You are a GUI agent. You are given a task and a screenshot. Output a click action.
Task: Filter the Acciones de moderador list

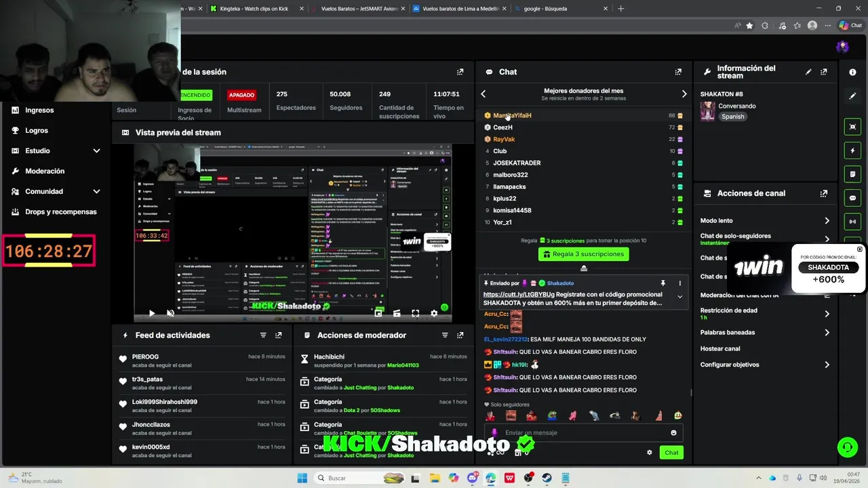445,335
